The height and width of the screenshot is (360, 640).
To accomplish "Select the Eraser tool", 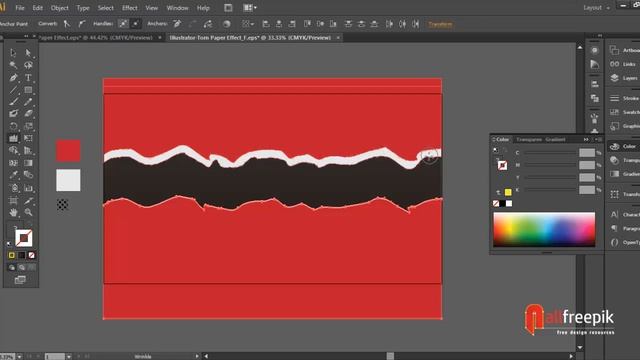I will pos(28,114).
